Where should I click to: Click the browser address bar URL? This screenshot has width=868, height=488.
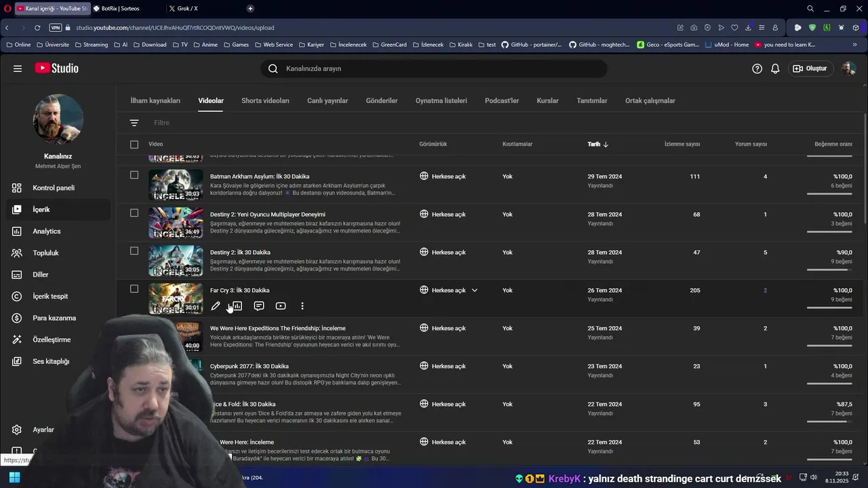175,28
